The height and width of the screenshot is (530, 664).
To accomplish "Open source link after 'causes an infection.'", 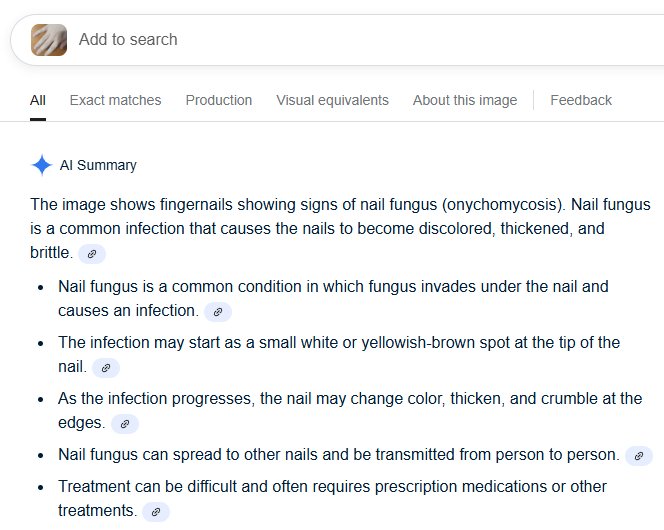I will tap(218, 312).
